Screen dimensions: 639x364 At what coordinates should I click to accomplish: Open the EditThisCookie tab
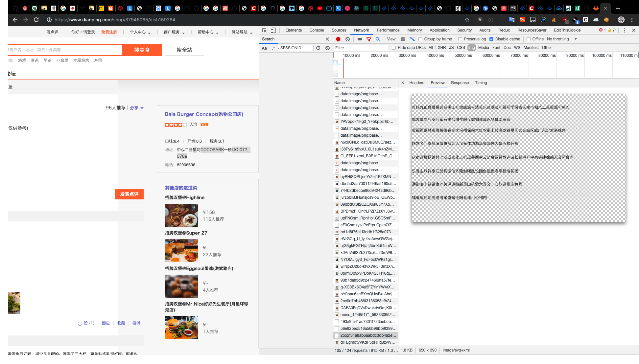point(567,30)
